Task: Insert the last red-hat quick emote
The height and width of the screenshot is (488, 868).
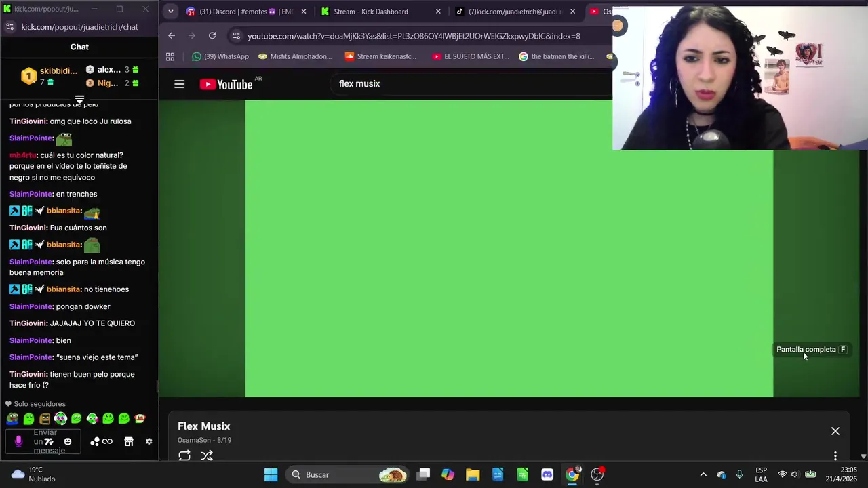Action: pos(140,419)
